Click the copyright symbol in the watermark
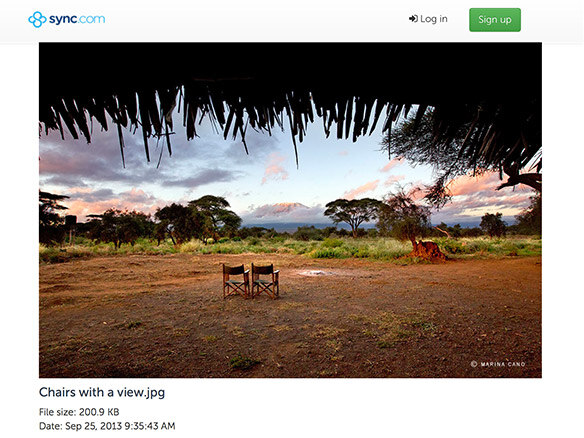584x438 pixels. [474, 364]
